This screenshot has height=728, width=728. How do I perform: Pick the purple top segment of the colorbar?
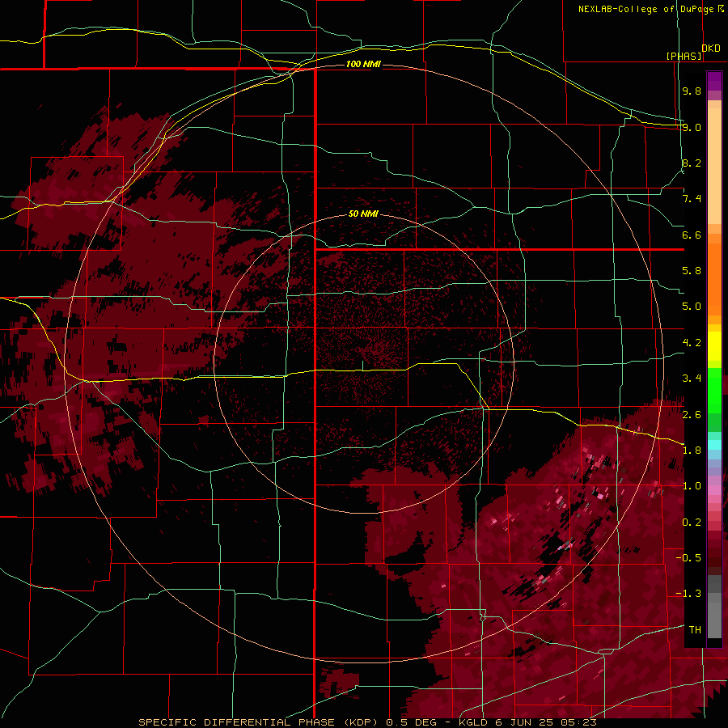pos(714,81)
